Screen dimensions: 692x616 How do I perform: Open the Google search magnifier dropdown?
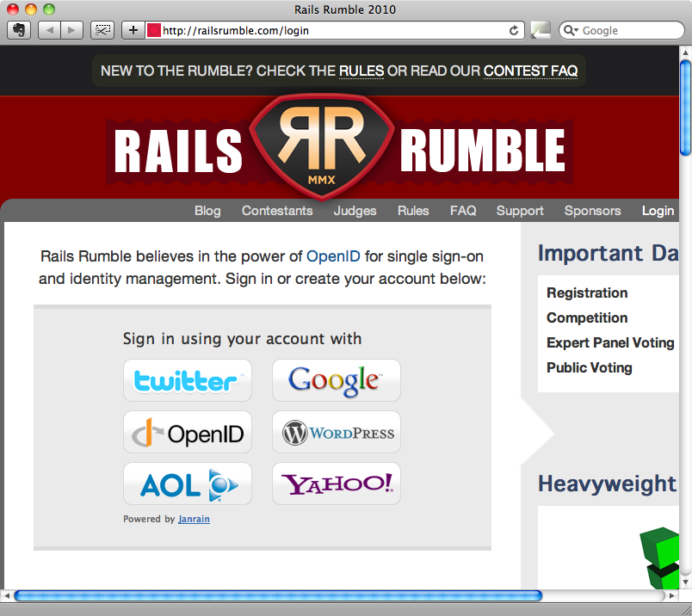click(x=572, y=30)
